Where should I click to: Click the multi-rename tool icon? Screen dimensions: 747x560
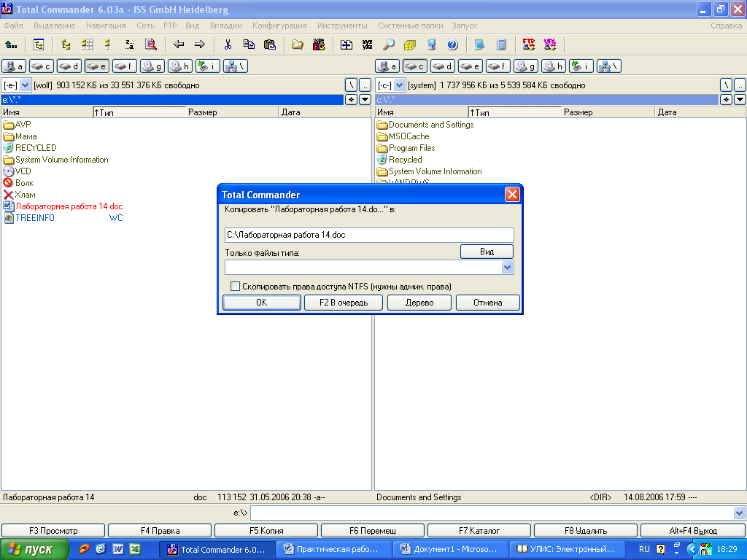pos(368,44)
